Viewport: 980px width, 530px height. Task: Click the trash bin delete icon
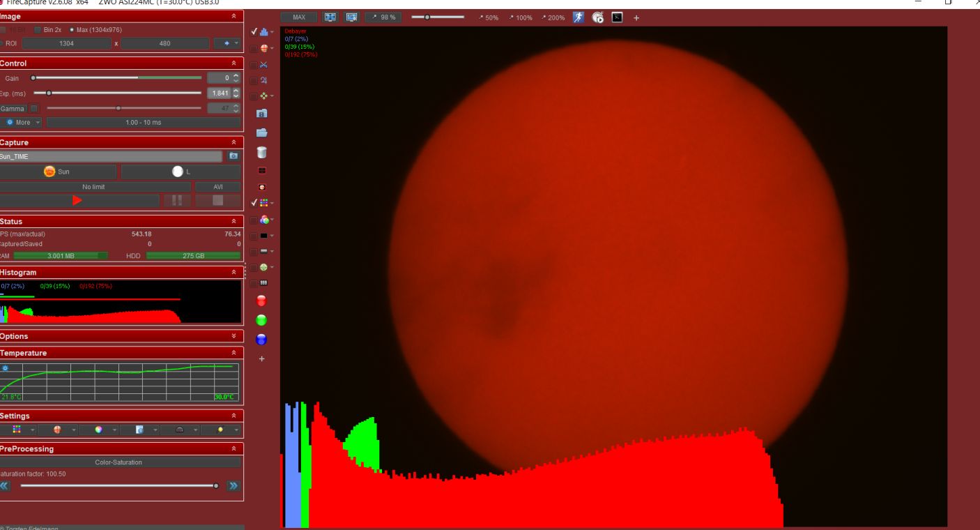[262, 151]
